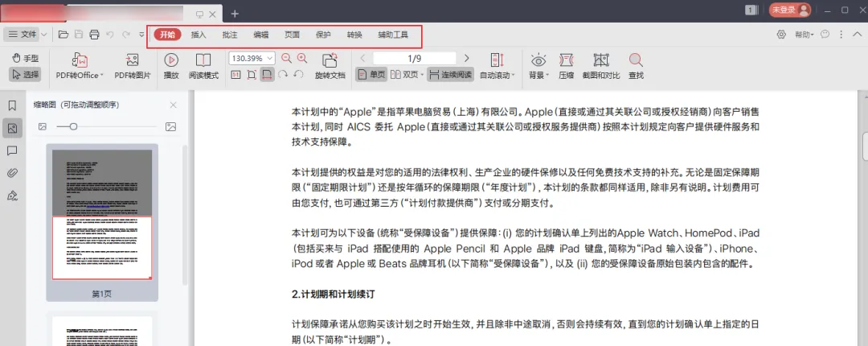Screen dimensions: 868x346
Task: Switch to the 保护 tab
Action: [x=323, y=35]
